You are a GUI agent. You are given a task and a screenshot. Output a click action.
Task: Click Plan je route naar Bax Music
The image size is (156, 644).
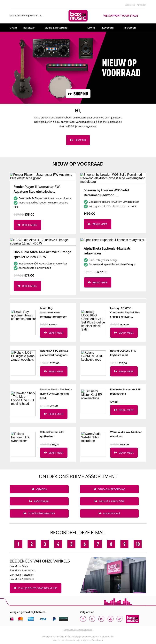pyautogui.click(x=35, y=588)
